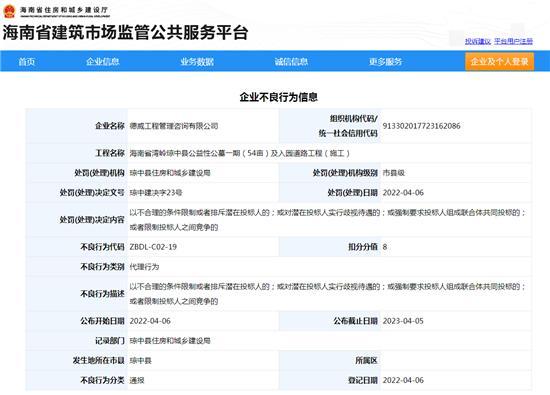550x395 pixels.
Task: Open the 首页 navigation tab
Action: (x=27, y=62)
